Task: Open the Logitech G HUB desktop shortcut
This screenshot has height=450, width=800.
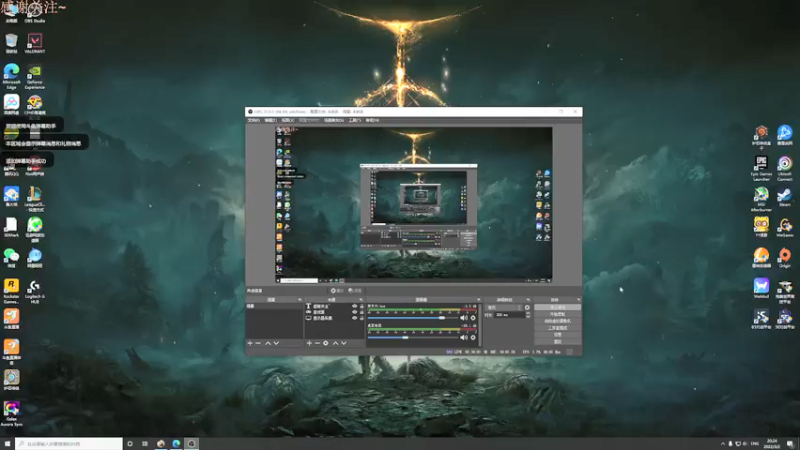Action: click(35, 291)
